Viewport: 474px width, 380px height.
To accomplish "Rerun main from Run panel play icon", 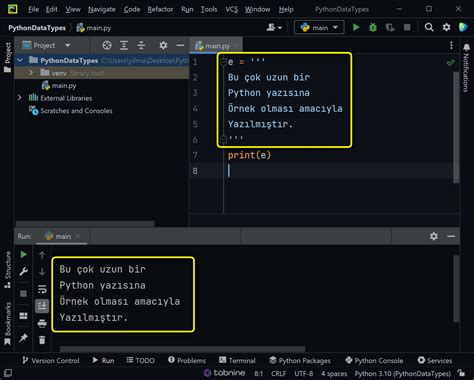I will click(24, 254).
